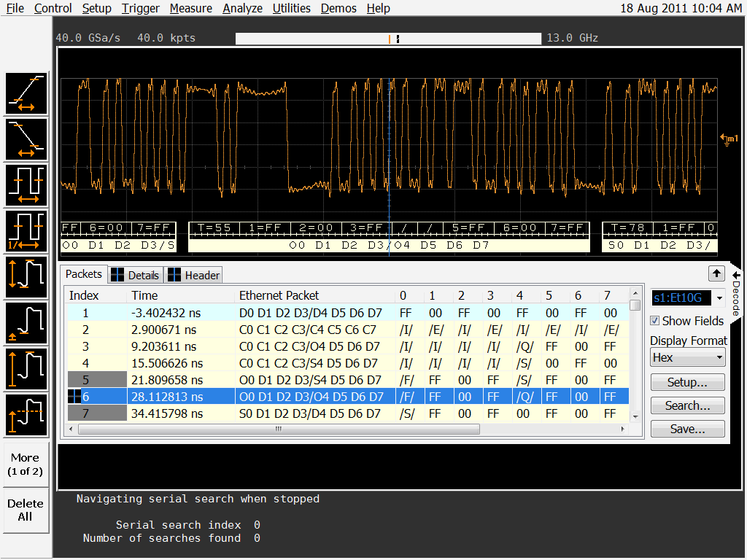747x560 pixels.
Task: Select packet row with time 9.203611 ns
Action: click(348, 346)
